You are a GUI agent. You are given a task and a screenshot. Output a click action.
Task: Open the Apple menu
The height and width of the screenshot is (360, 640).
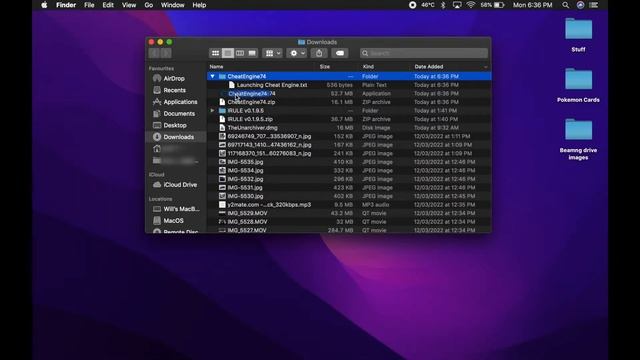click(x=44, y=5)
